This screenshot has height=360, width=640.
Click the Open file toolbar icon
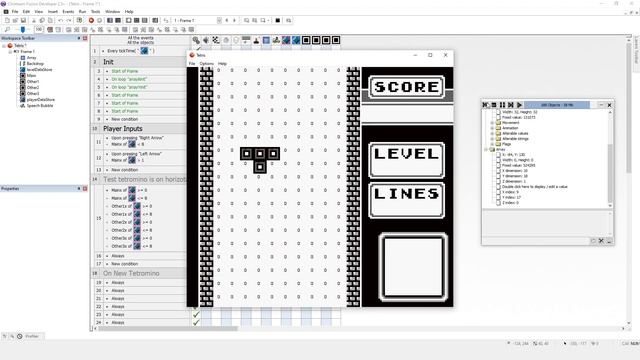tap(15, 20)
